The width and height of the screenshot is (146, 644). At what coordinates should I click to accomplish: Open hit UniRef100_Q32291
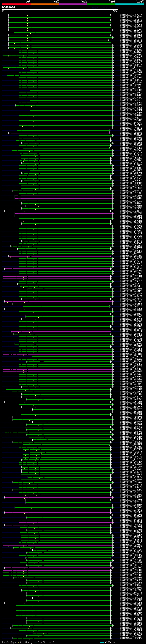(x=131, y=271)
